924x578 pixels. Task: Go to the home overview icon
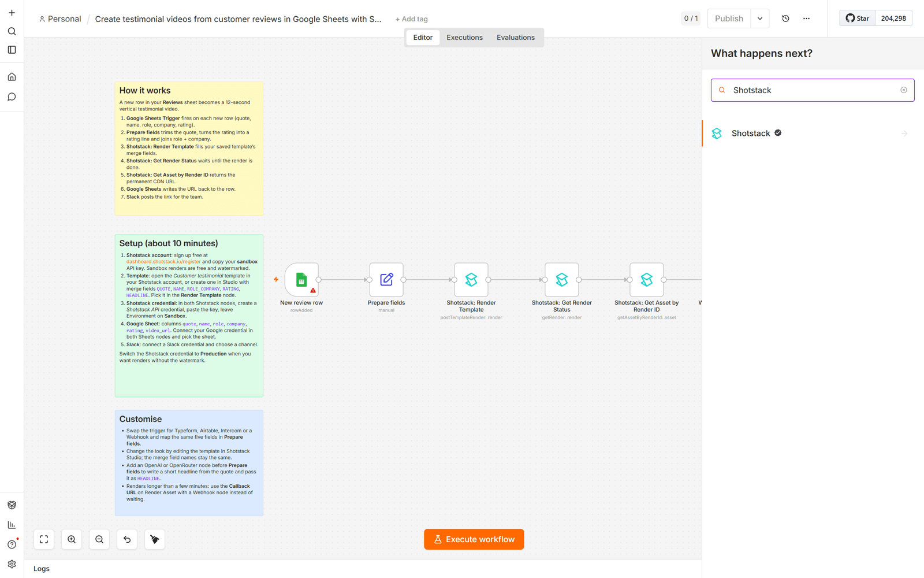pyautogui.click(x=12, y=77)
